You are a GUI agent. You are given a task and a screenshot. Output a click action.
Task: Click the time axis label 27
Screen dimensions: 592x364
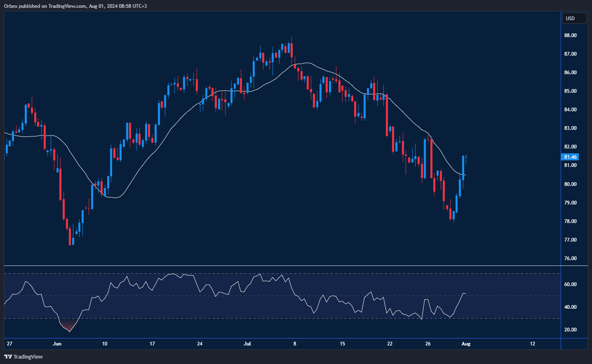coord(9,344)
